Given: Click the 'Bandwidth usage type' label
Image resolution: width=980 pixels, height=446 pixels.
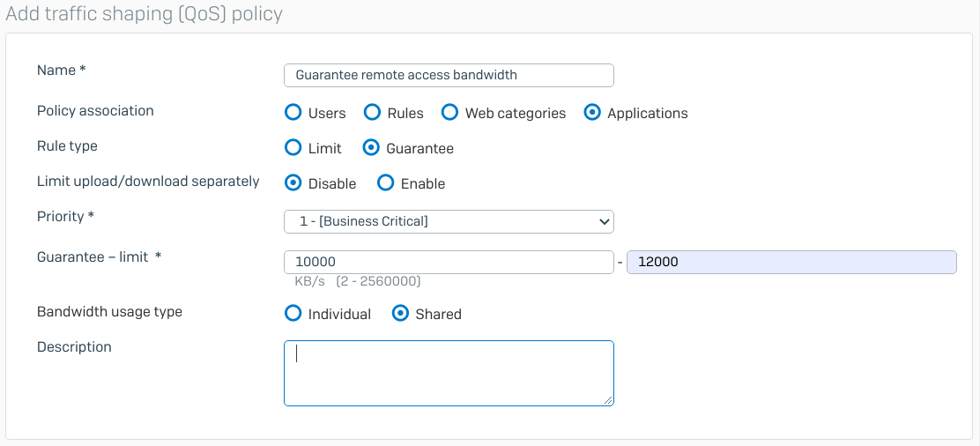Looking at the screenshot, I should (109, 312).
